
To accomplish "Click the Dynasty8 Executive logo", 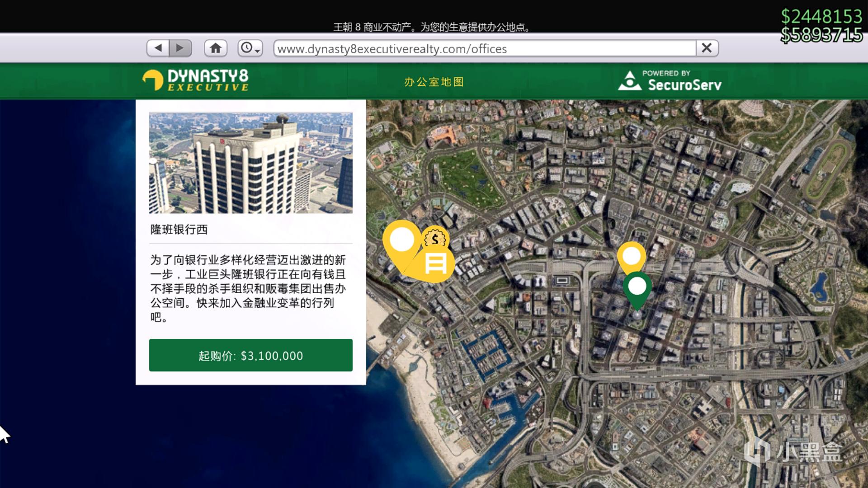I will (196, 80).
